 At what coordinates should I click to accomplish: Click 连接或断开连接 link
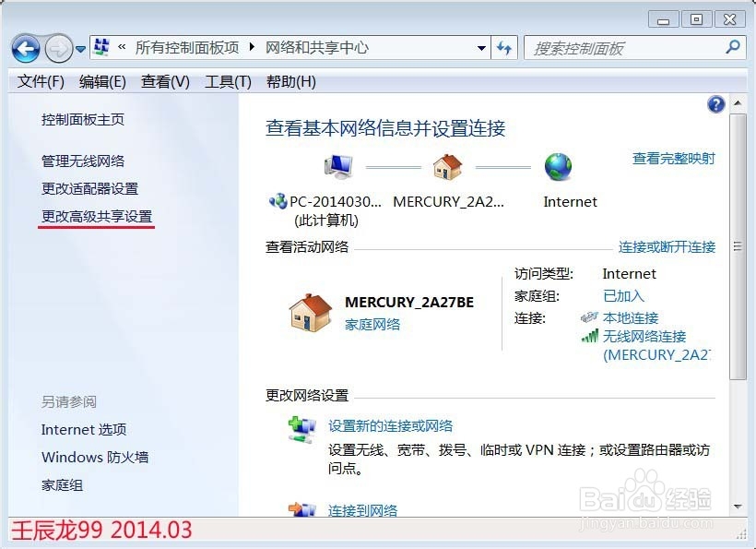667,247
